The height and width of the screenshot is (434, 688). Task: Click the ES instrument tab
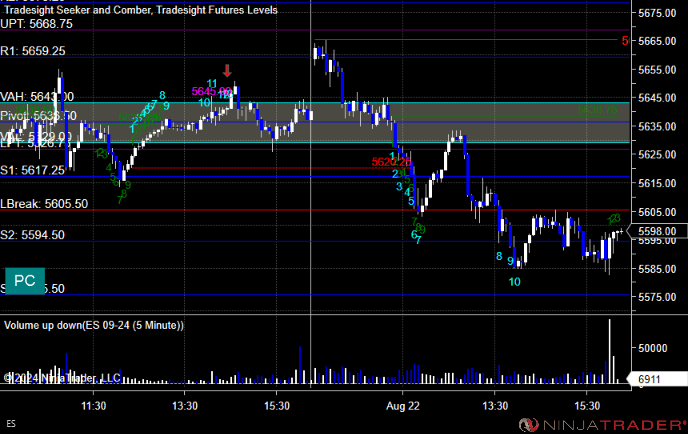[11, 423]
